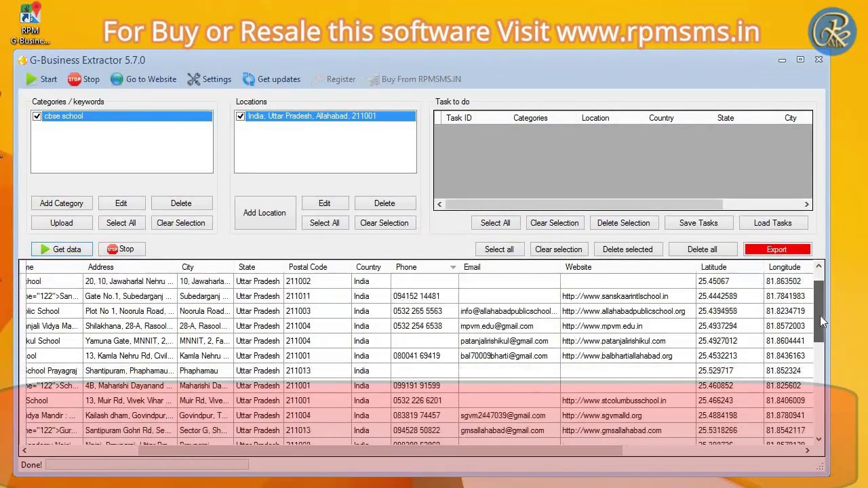Click the Delete all button
Screen dimensions: 868x488
[x=702, y=249]
